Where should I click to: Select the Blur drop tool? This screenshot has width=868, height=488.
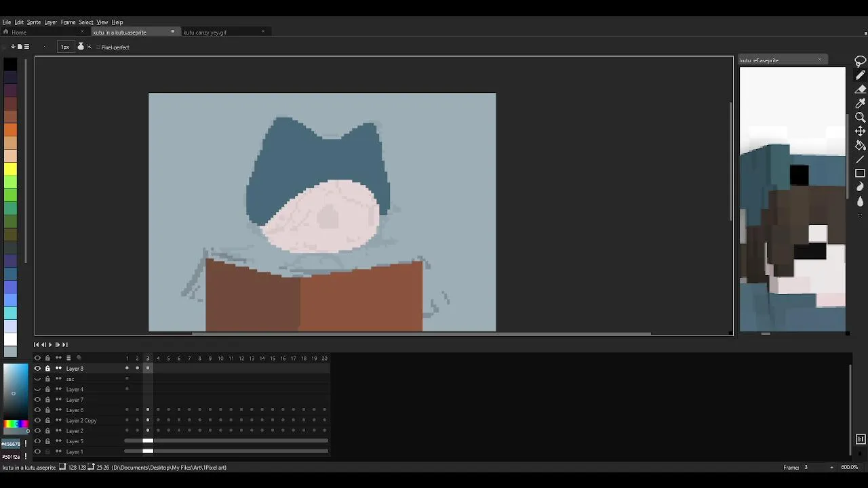860,201
